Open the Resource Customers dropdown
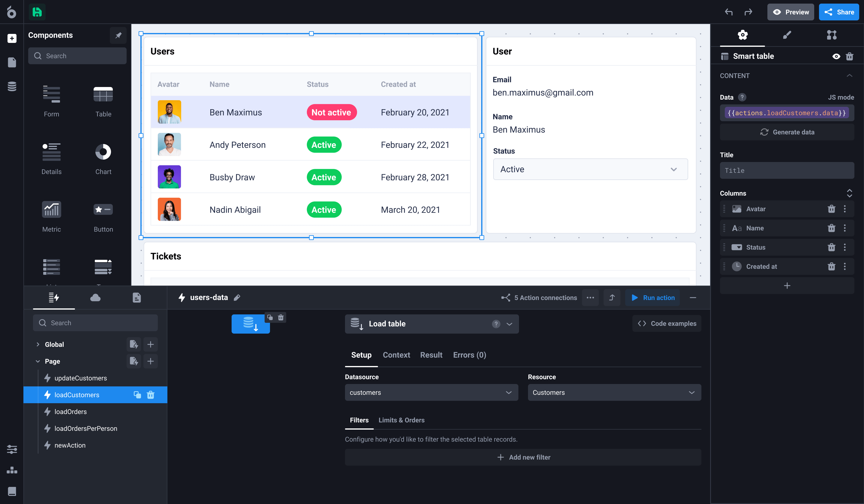 614,393
